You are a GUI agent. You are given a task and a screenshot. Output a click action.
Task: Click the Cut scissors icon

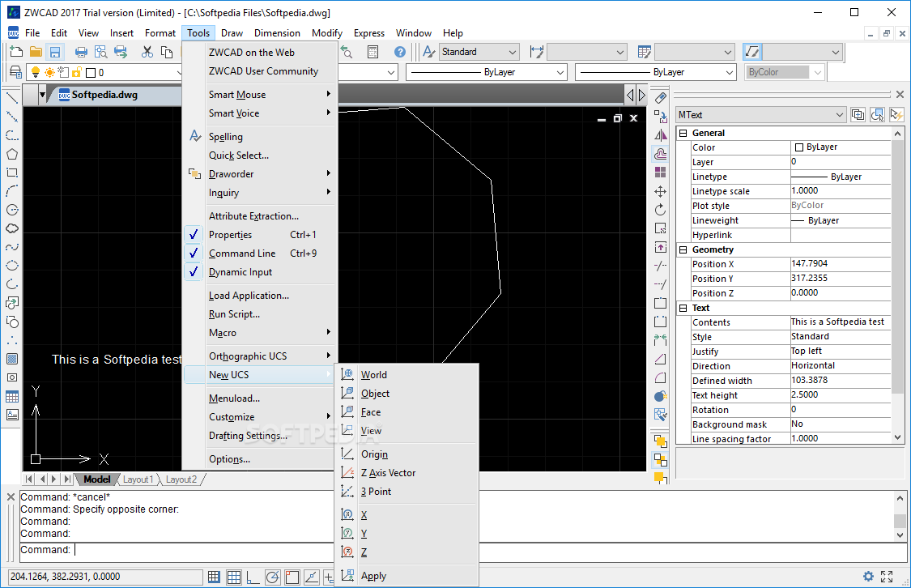click(147, 53)
